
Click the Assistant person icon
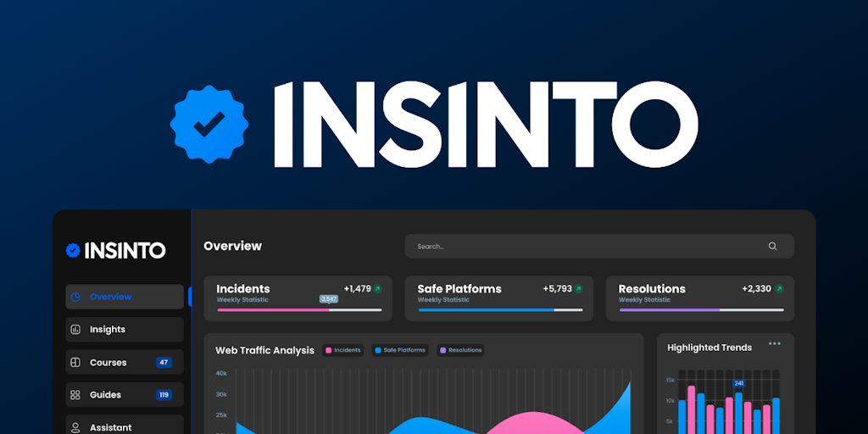(x=75, y=427)
